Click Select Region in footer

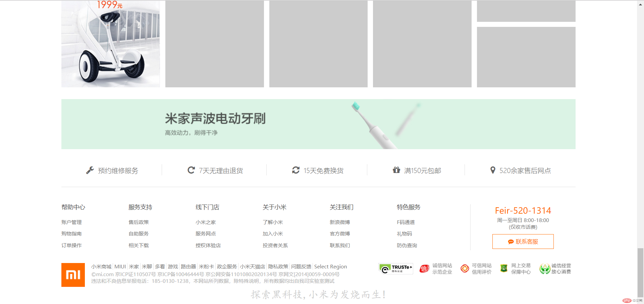(330, 266)
